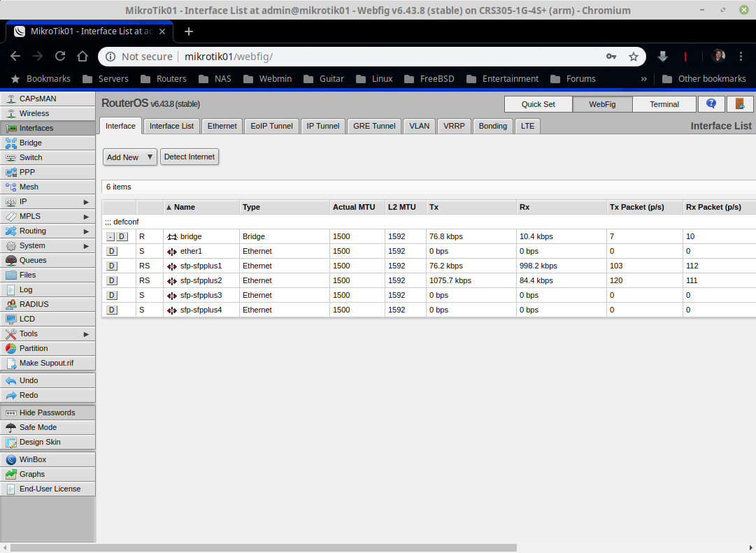Screen dimensions: 756x553
Task: Click the Undo arrow icon
Action: click(x=10, y=381)
